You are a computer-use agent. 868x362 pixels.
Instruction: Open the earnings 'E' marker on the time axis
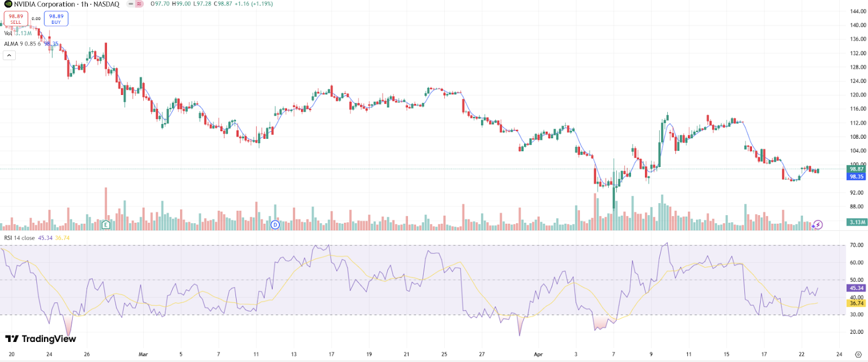[x=106, y=224]
